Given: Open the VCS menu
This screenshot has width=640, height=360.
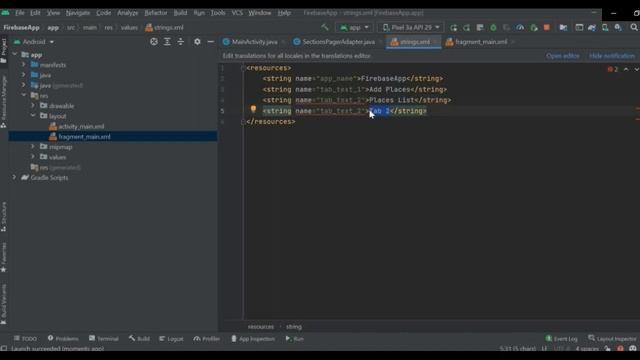Looking at the screenshot, I should [237, 13].
